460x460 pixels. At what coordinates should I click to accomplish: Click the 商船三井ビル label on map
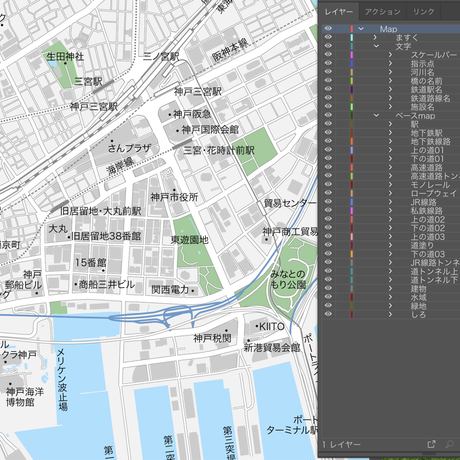pyautogui.click(x=107, y=284)
